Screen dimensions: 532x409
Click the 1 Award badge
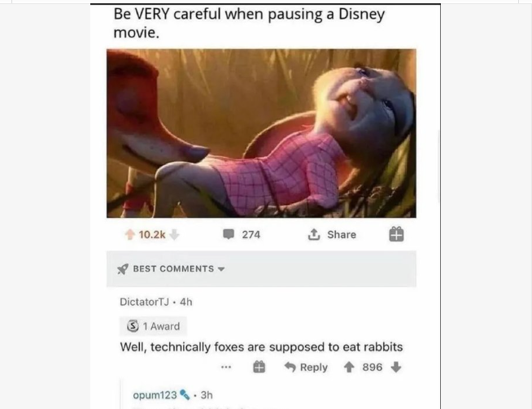(154, 326)
